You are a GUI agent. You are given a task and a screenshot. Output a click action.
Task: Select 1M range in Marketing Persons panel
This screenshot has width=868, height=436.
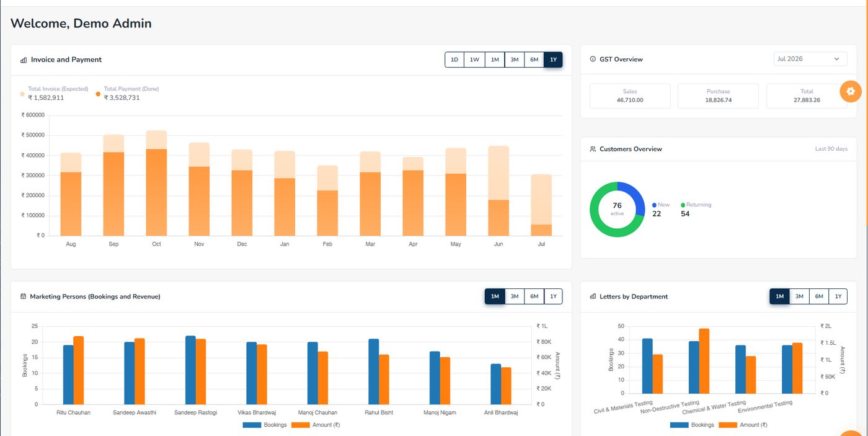[495, 296]
